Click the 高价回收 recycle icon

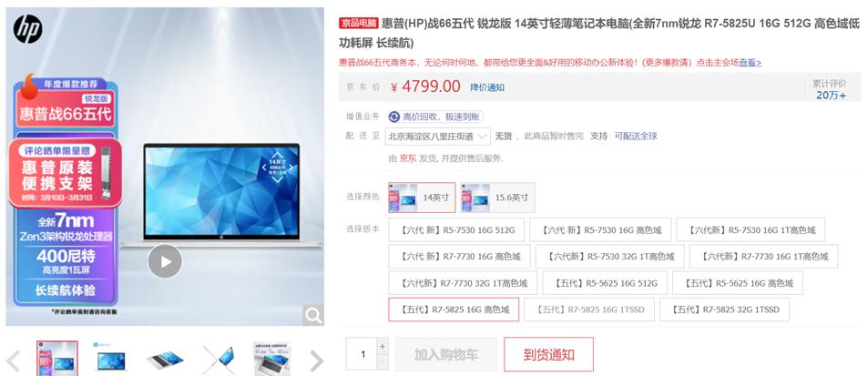[x=394, y=117]
